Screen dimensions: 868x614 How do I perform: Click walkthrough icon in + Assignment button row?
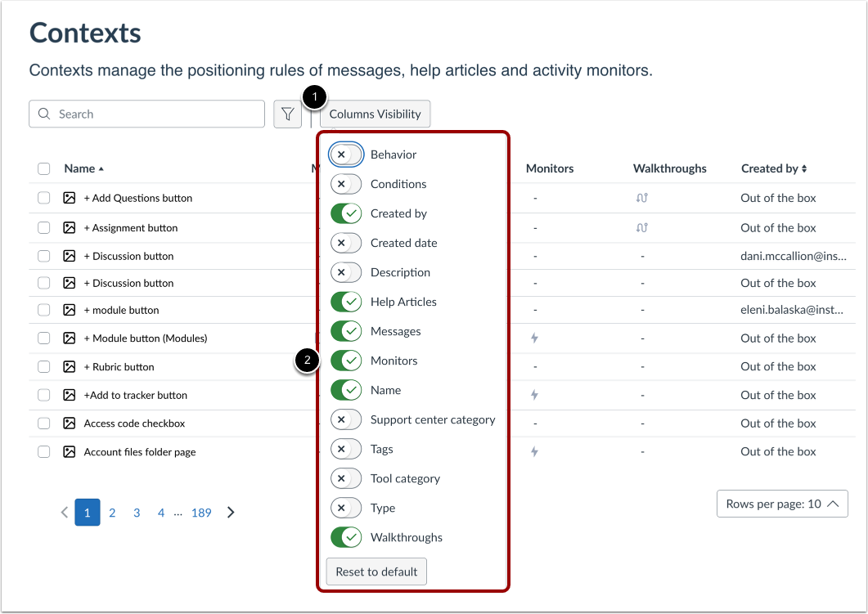(x=641, y=228)
